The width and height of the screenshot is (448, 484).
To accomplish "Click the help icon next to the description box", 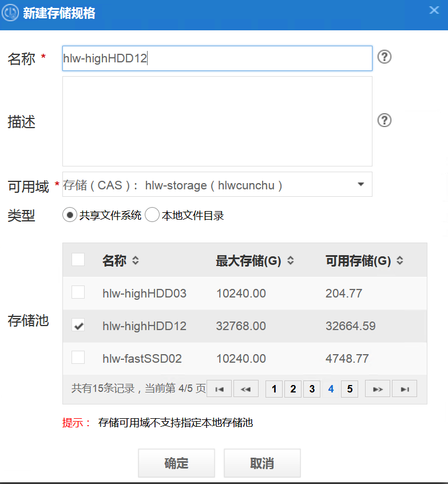I will 384,120.
